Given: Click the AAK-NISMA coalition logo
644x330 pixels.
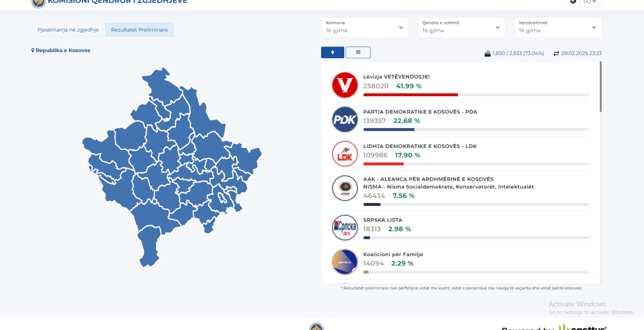Looking at the screenshot, I should coord(345,188).
